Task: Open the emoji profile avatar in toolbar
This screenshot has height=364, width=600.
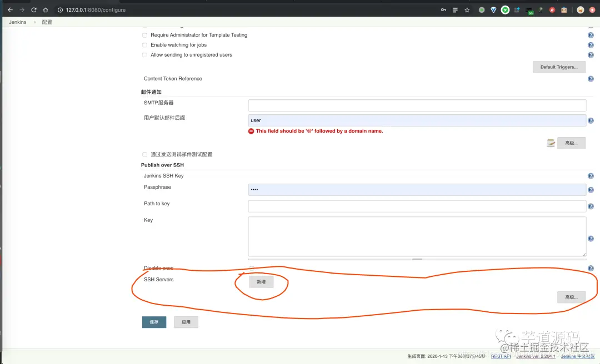Action: (x=581, y=10)
